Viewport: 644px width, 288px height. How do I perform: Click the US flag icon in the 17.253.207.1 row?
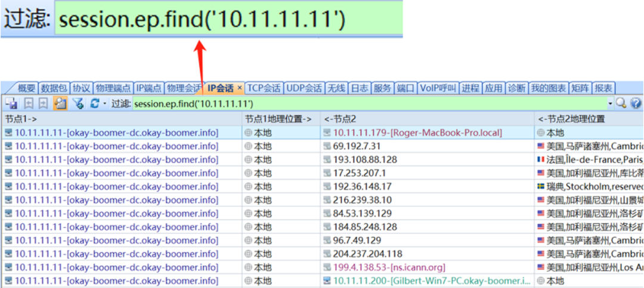541,173
